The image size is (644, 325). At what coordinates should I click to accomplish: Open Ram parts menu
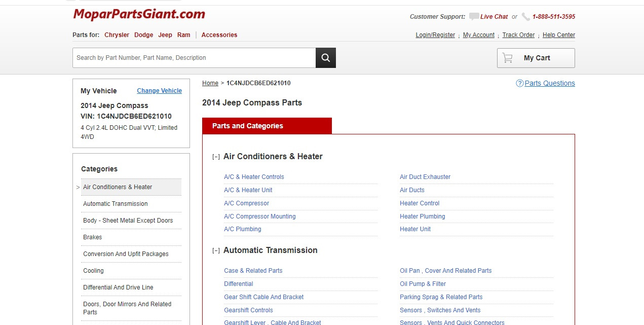183,35
